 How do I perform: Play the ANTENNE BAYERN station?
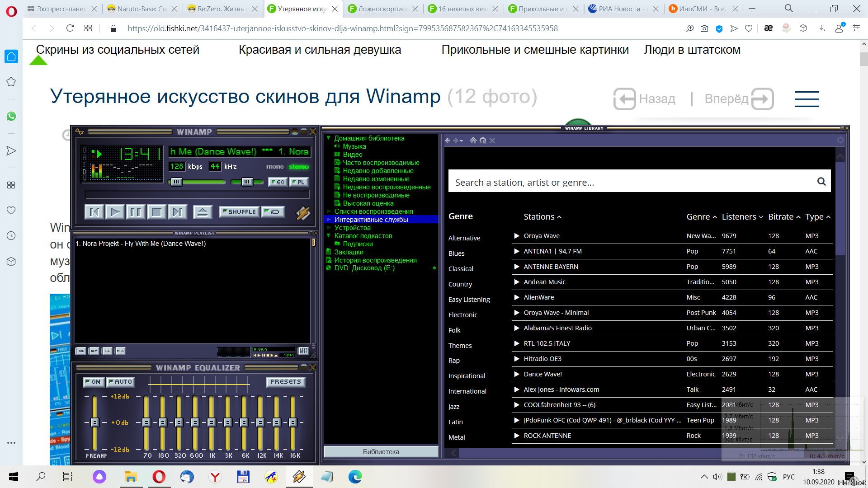(517, 267)
